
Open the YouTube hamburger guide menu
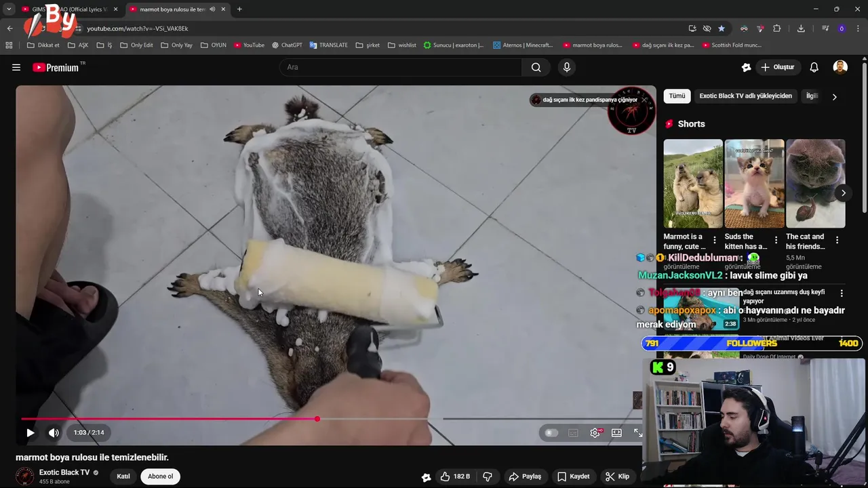pyautogui.click(x=16, y=67)
